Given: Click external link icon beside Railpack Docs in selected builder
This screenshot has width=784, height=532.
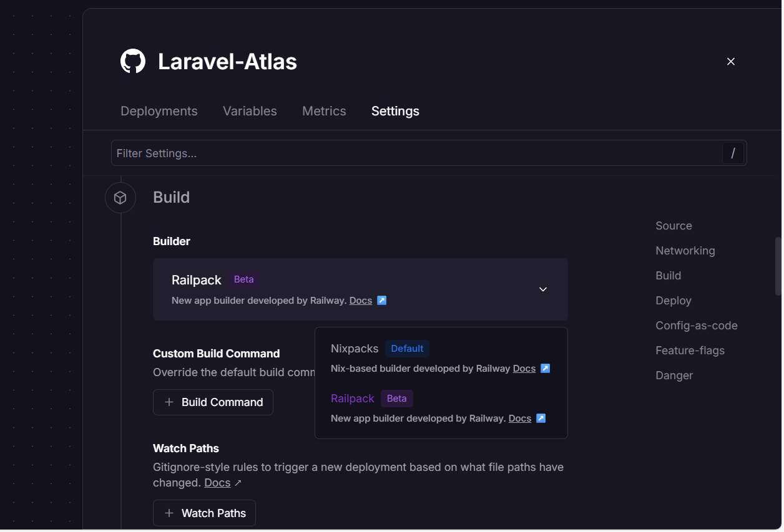Looking at the screenshot, I should tap(382, 301).
